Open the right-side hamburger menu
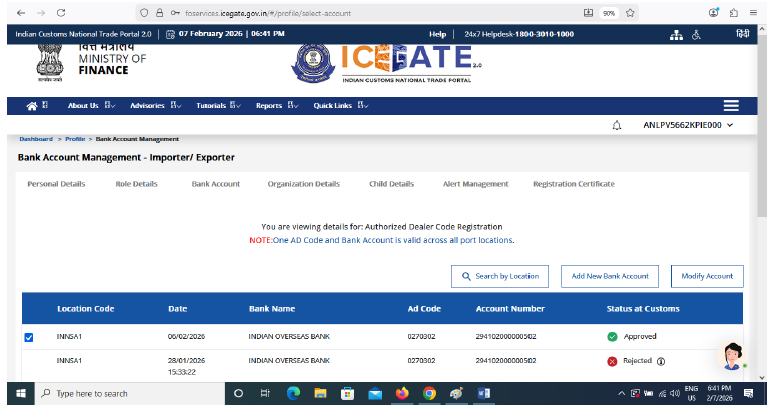Image resolution: width=770 pixels, height=408 pixels. 731,106
